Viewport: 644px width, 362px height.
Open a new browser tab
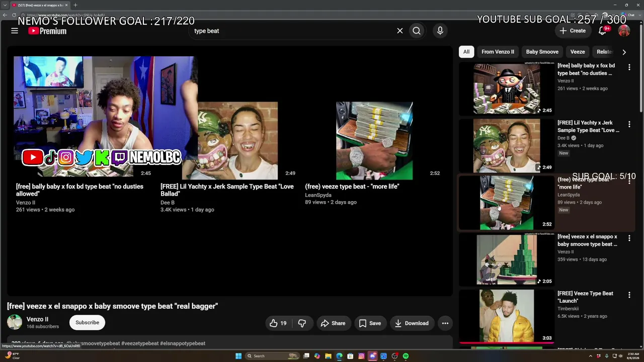point(75,5)
